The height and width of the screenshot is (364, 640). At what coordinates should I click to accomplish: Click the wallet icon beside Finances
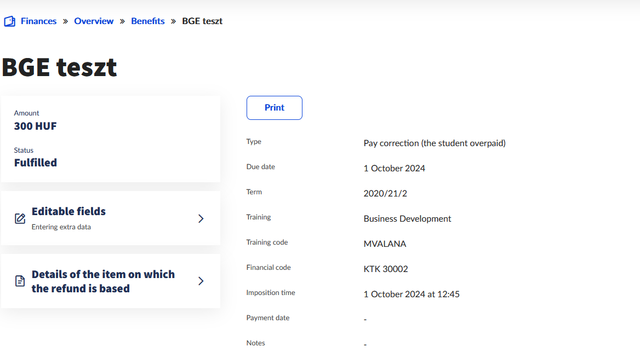click(x=9, y=21)
